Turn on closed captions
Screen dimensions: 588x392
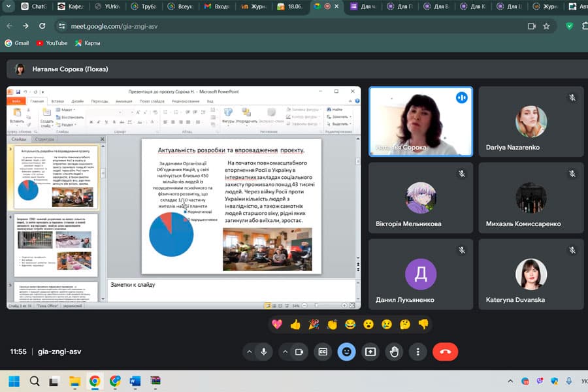[x=323, y=351]
